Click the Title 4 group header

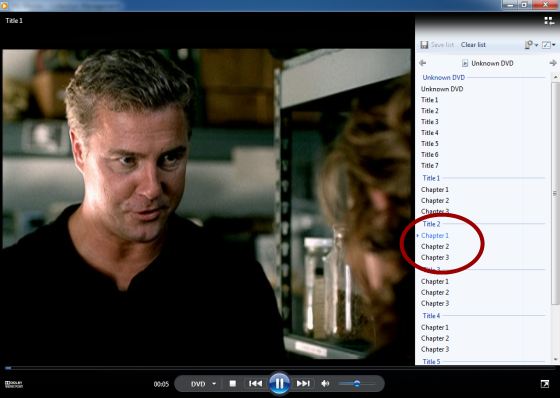[x=431, y=316]
